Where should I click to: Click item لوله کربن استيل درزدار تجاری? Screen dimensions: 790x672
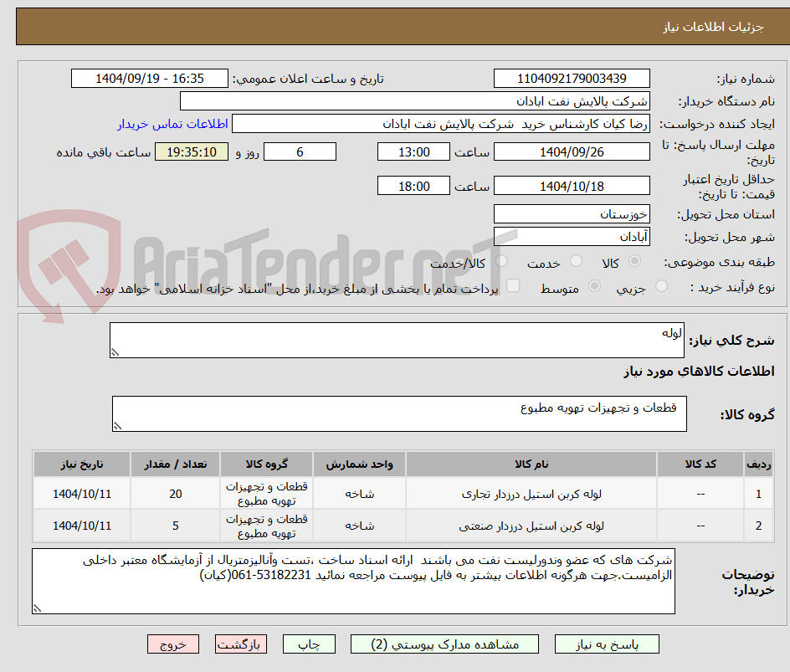[531, 495]
